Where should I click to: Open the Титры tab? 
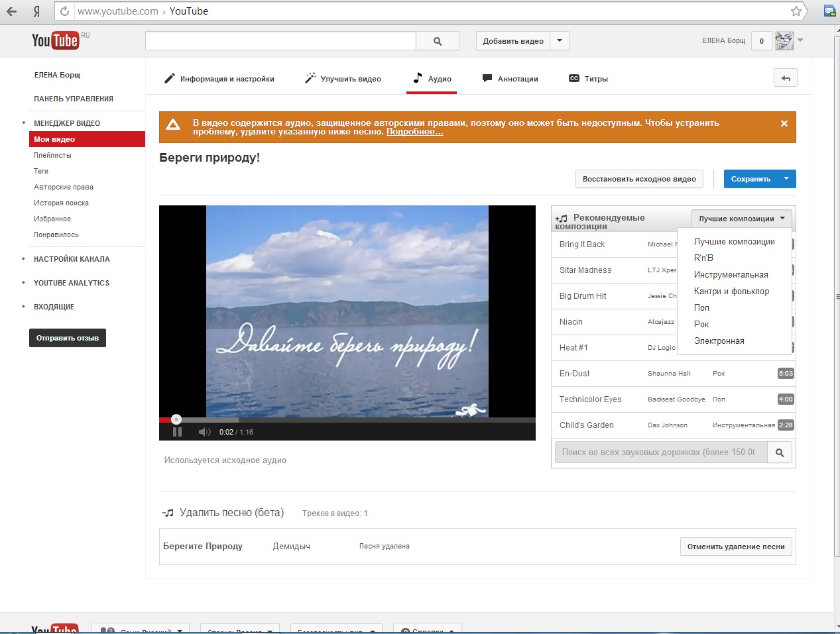click(x=588, y=79)
